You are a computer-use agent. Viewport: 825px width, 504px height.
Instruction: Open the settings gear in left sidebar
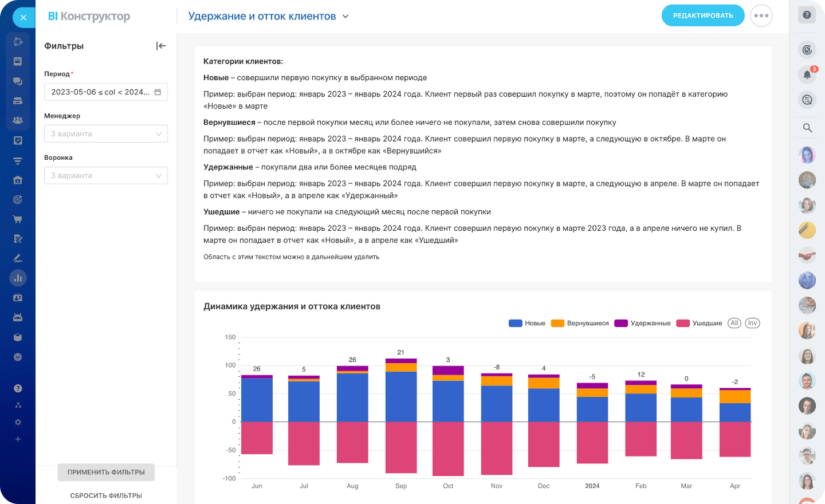(18, 422)
